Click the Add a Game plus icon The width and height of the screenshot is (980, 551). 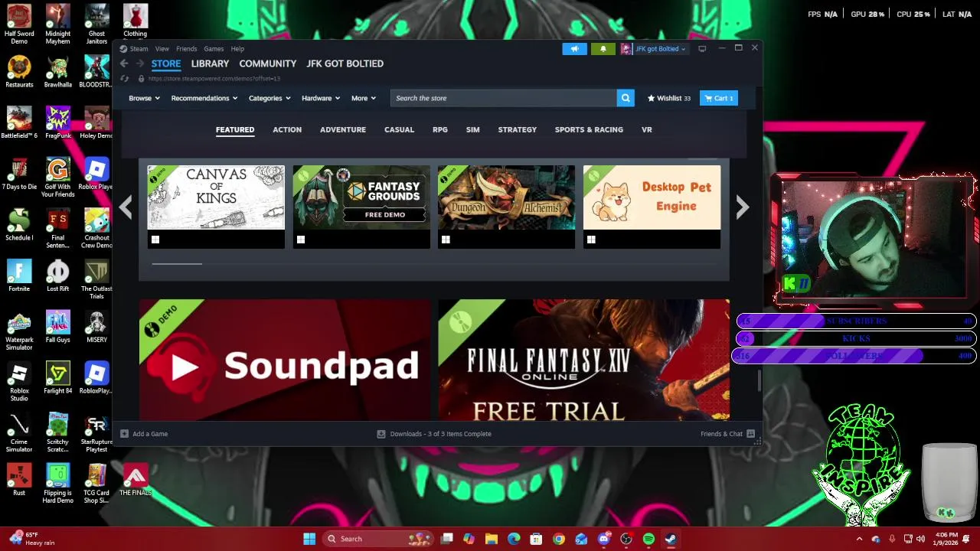point(124,434)
